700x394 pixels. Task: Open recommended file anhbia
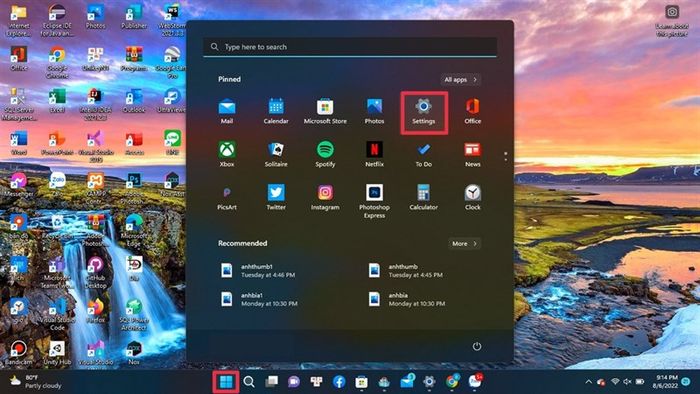coord(407,299)
